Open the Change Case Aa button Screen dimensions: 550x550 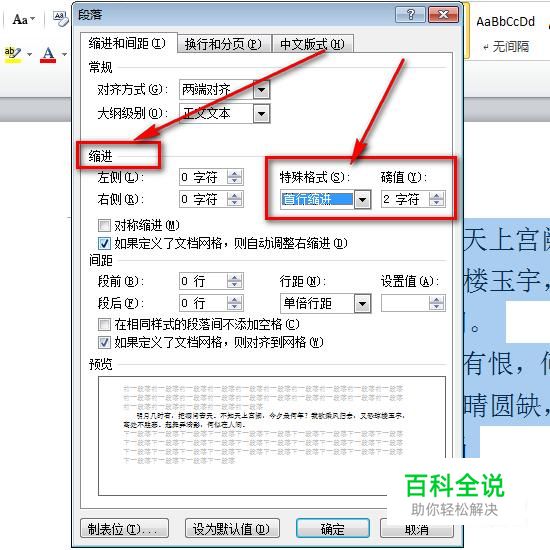coord(23,19)
